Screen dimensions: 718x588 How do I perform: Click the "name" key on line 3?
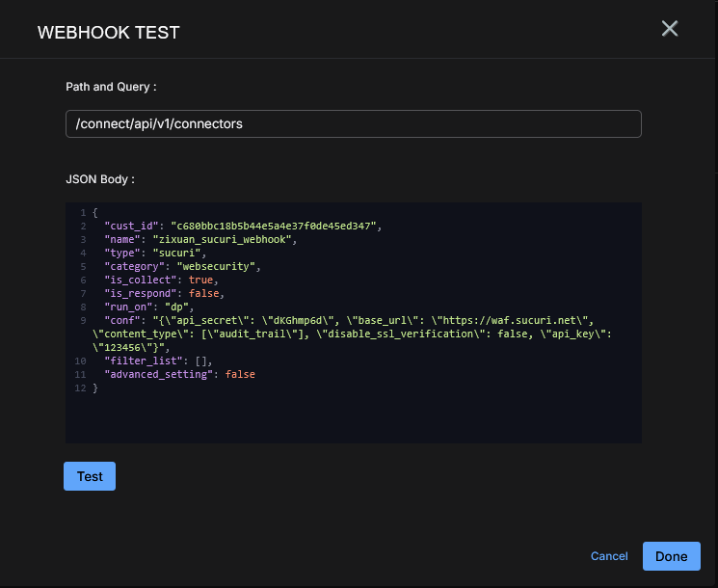pyautogui.click(x=122, y=239)
